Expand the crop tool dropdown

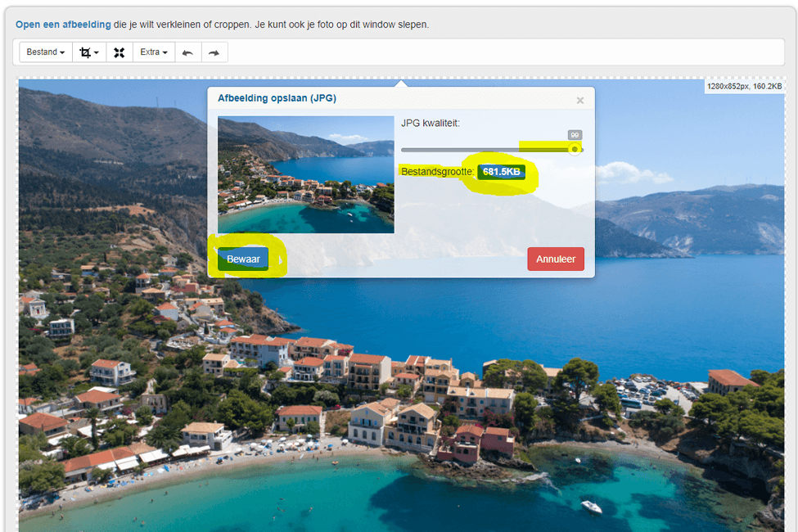tap(89, 52)
